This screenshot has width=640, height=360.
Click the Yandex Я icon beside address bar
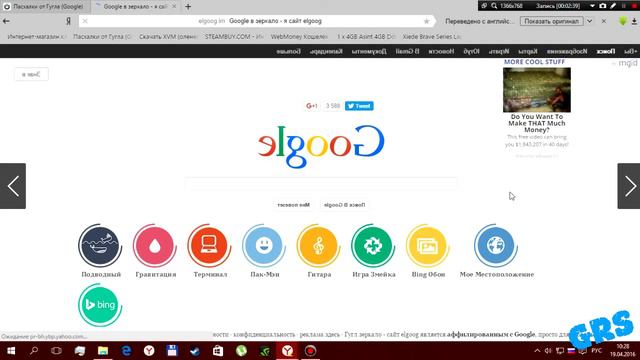[x=68, y=21]
